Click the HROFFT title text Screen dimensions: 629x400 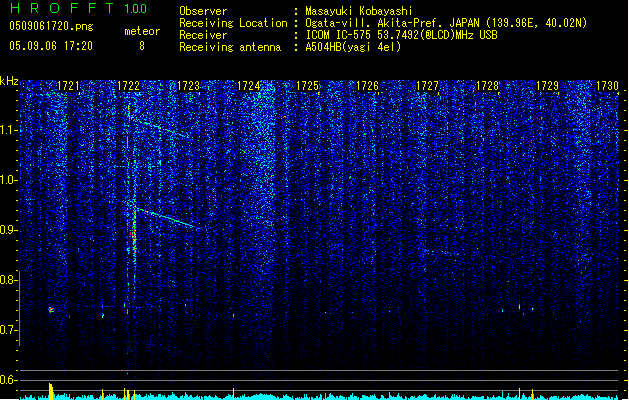(x=62, y=8)
